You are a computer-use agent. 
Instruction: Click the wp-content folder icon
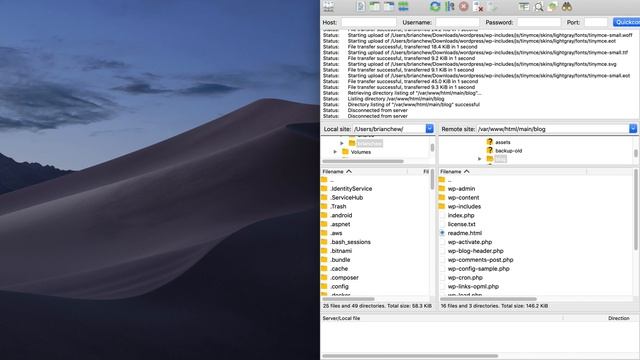coord(442,198)
